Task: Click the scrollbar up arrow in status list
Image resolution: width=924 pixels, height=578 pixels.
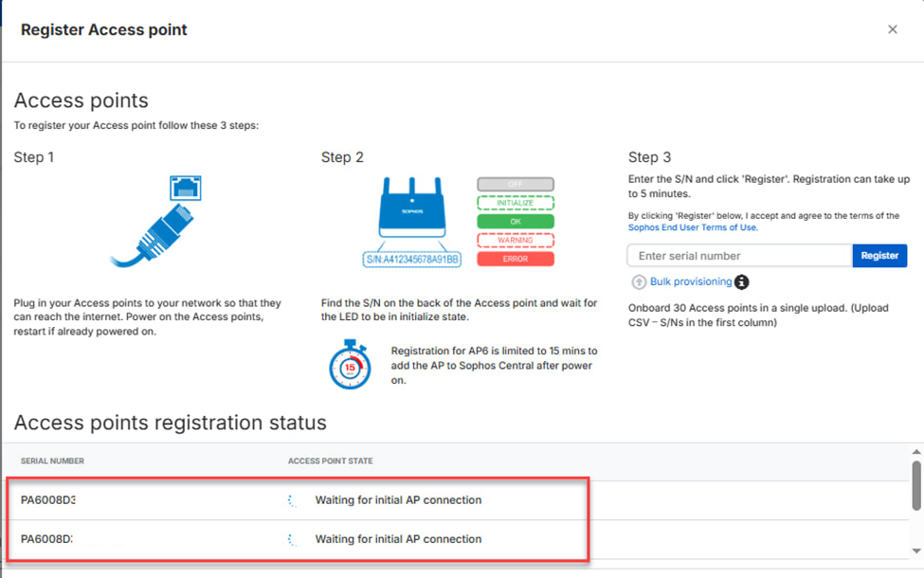Action: 915,452
